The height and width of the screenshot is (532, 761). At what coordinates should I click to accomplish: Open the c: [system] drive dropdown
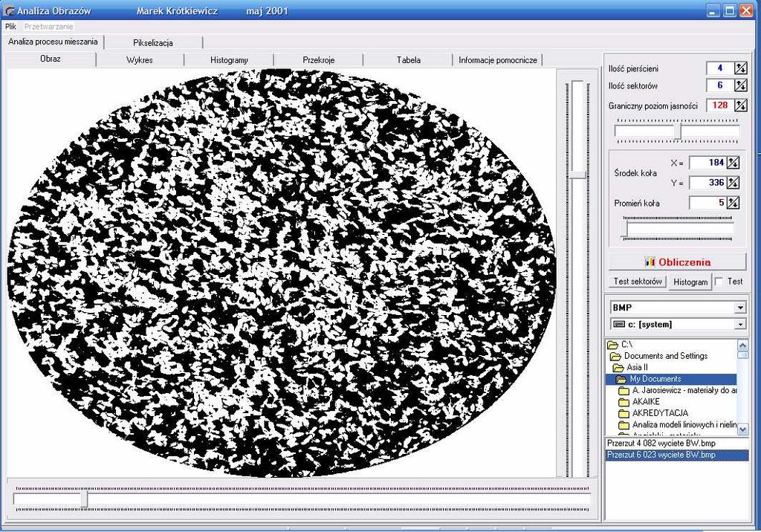click(740, 324)
